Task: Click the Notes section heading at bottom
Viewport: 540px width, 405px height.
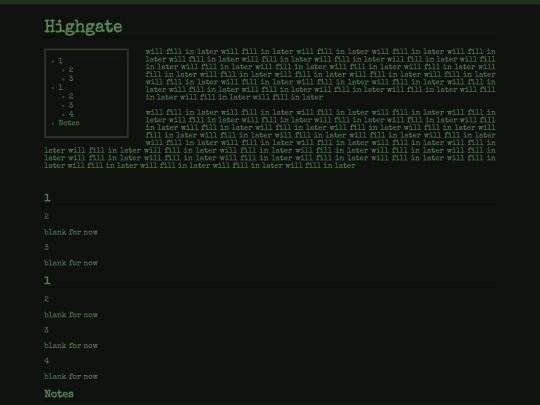Action: [x=59, y=394]
